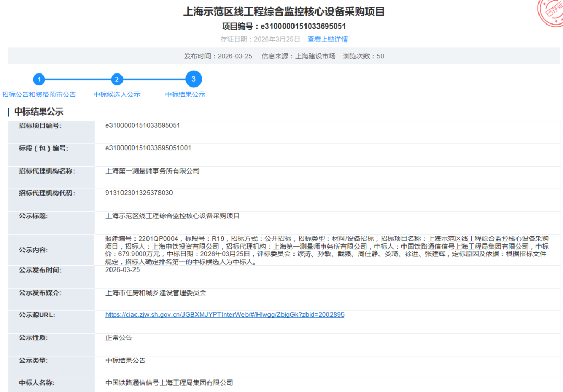Open step 1 circle in progress bar
Viewport: 563px width, 392px height.
pos(39,79)
